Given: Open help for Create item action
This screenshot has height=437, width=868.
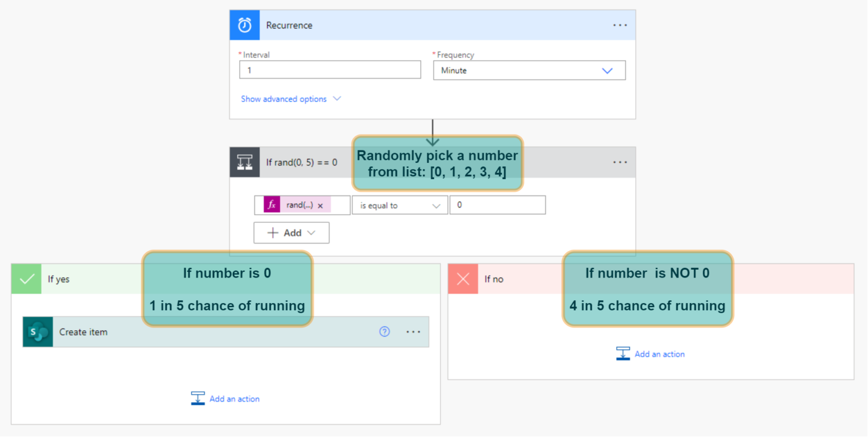Looking at the screenshot, I should pyautogui.click(x=384, y=332).
